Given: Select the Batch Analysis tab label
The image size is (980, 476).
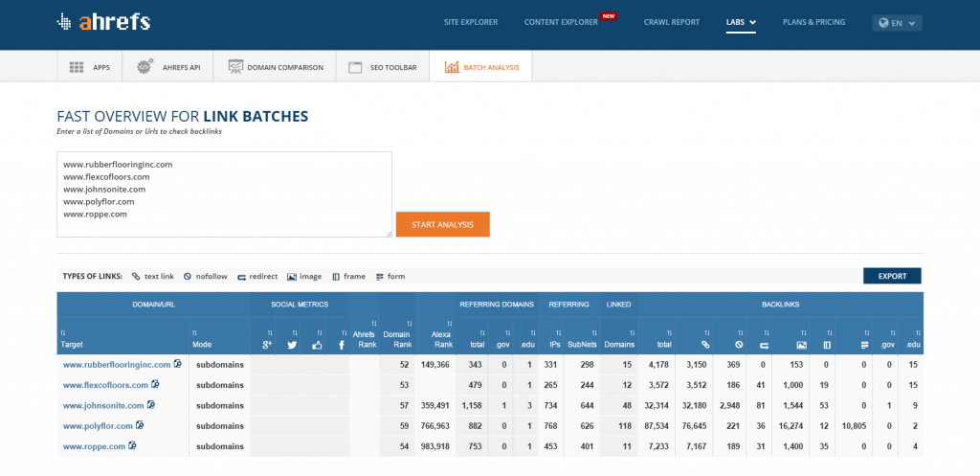Looking at the screenshot, I should [491, 68].
